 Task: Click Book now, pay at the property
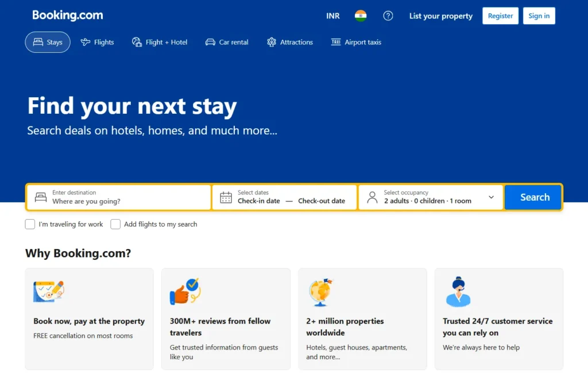tap(89, 321)
